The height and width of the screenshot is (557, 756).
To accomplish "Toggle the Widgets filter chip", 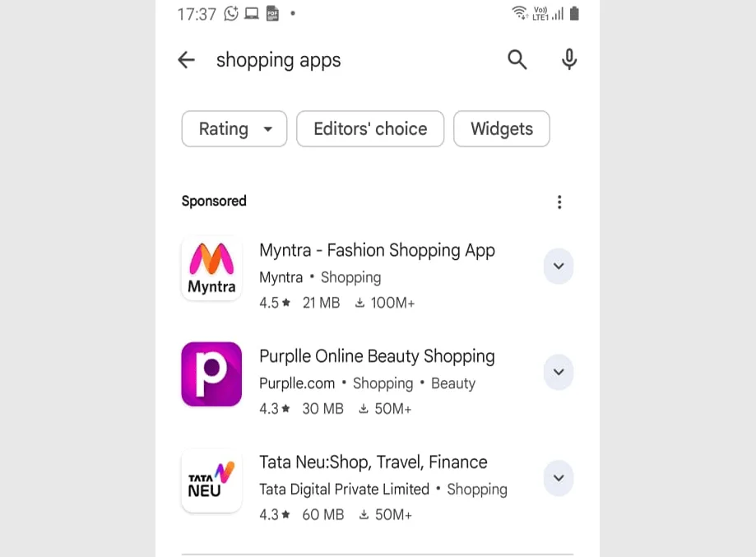I will point(501,128).
